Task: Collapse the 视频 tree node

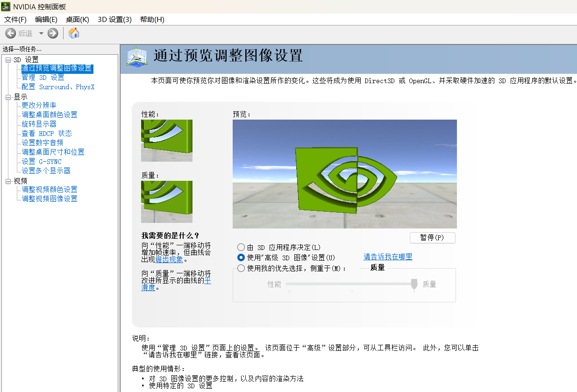Action: [8, 181]
